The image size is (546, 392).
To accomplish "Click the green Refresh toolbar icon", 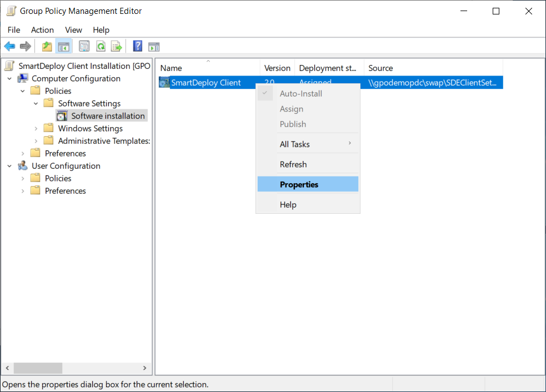I will pyautogui.click(x=101, y=46).
